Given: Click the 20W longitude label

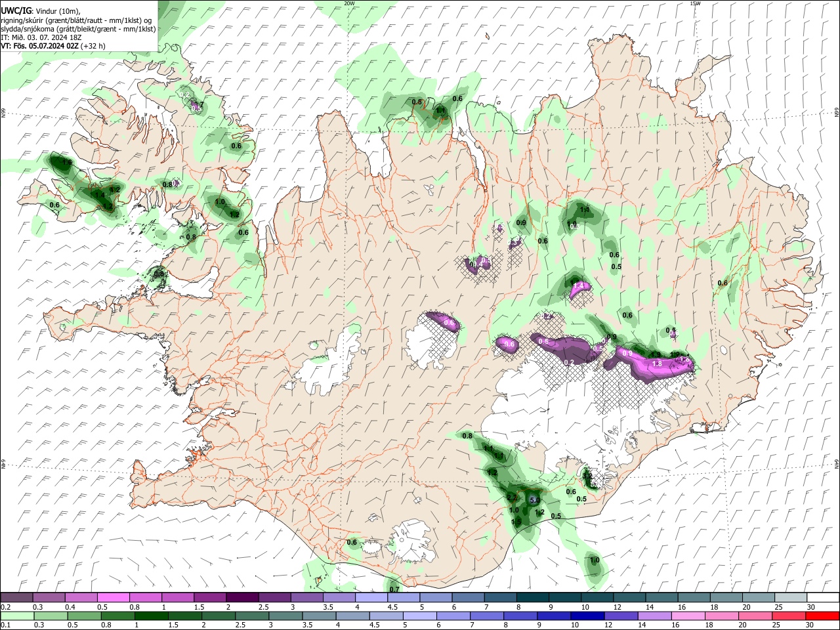Looking at the screenshot, I should click(x=349, y=3).
